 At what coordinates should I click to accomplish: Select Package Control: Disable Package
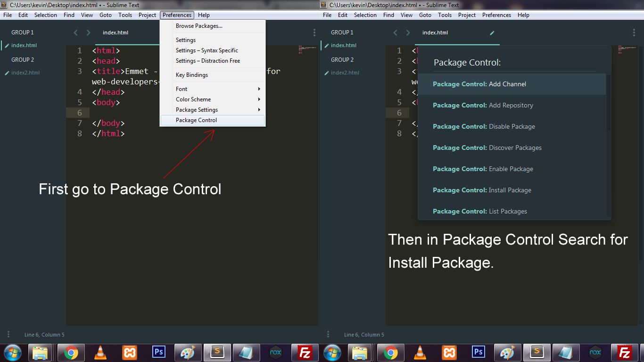point(512,126)
